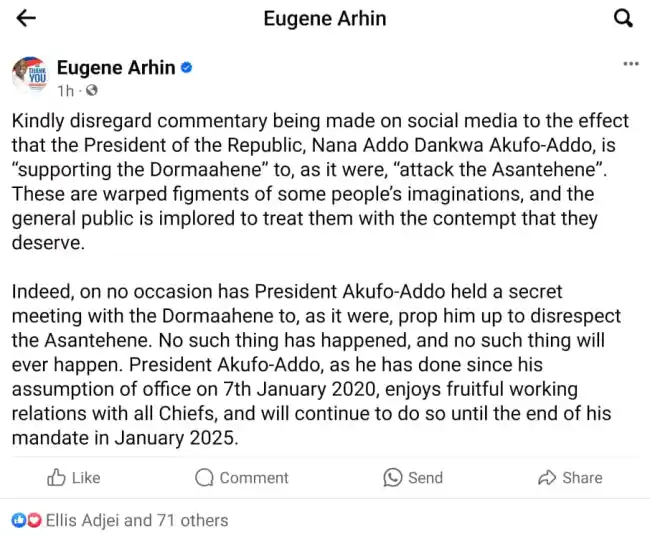
Task: Open search with the magnifier icon
Action: 622,18
